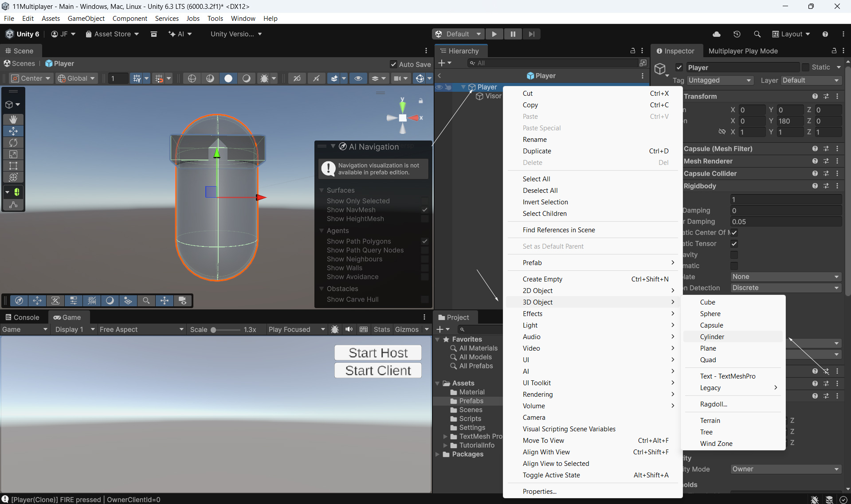851x504 pixels.
Task: Toggle the Auto Save checkbox
Action: coord(393,64)
